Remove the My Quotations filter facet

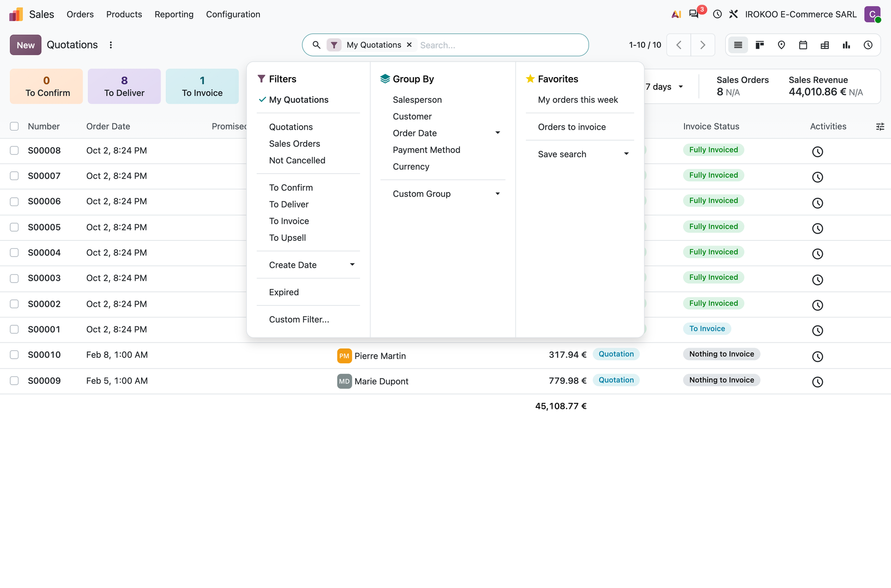(409, 45)
